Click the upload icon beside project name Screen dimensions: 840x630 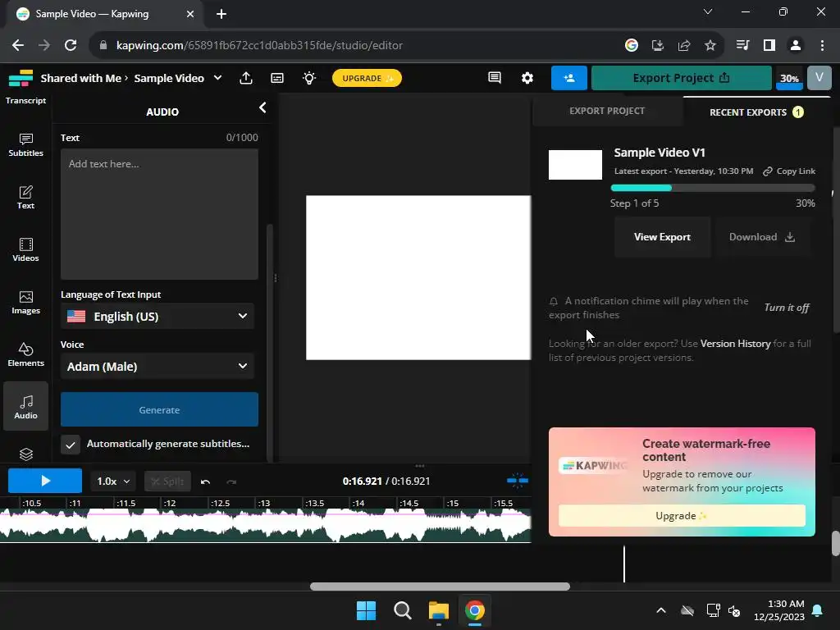(x=246, y=78)
